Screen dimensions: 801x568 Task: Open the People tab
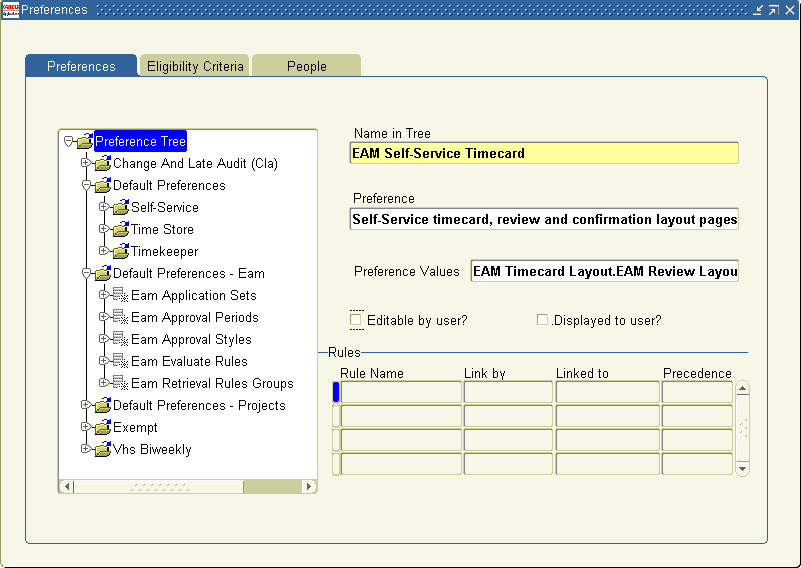coord(307,66)
